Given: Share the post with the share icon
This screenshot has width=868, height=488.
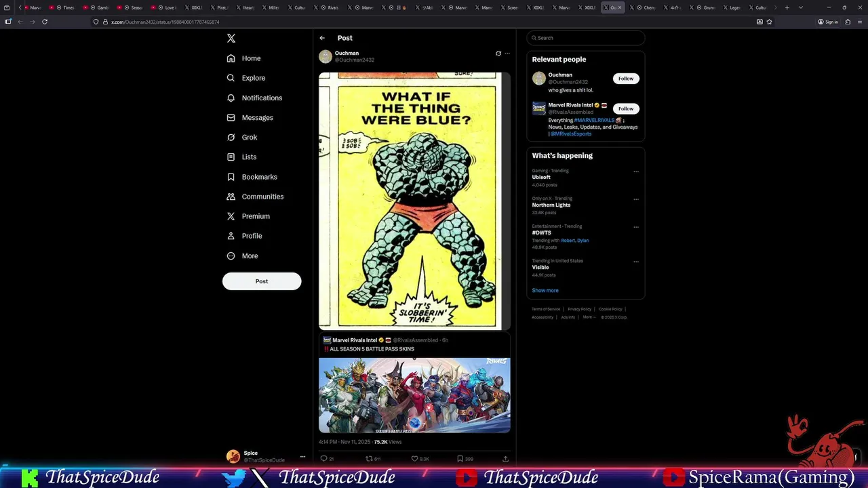Looking at the screenshot, I should pyautogui.click(x=505, y=459).
